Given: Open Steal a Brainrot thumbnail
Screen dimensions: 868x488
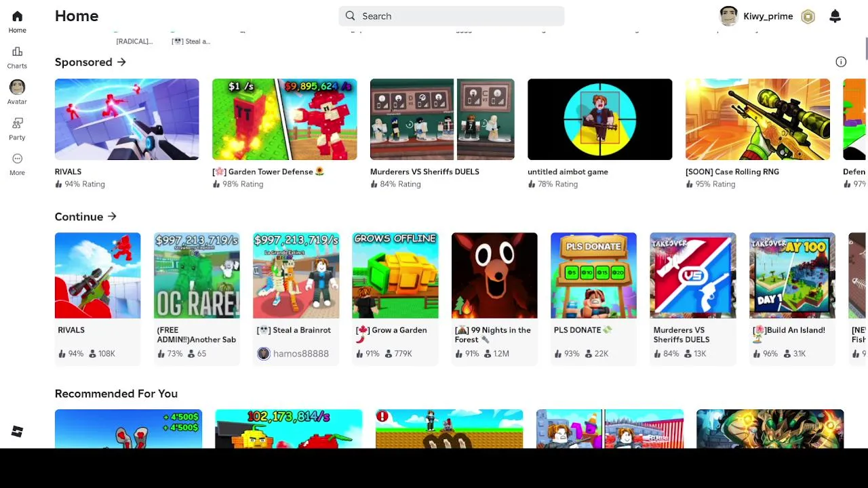Looking at the screenshot, I should point(296,275).
